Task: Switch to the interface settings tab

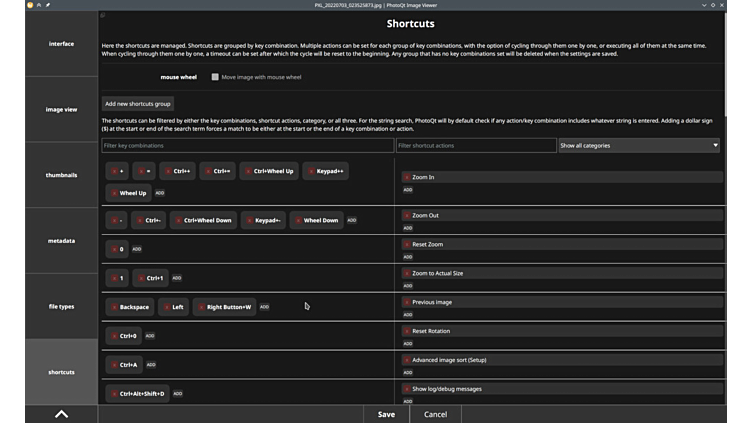Action: point(61,44)
